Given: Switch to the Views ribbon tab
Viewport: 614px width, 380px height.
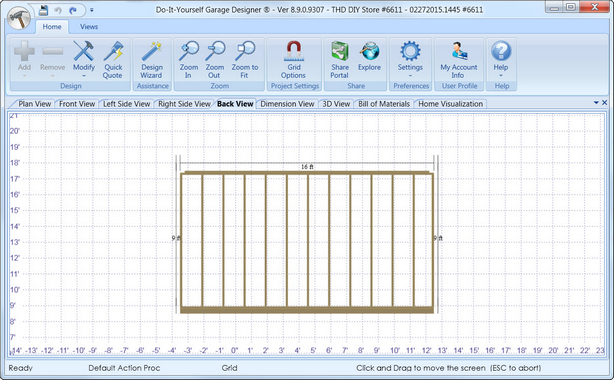Looking at the screenshot, I should 89,27.
